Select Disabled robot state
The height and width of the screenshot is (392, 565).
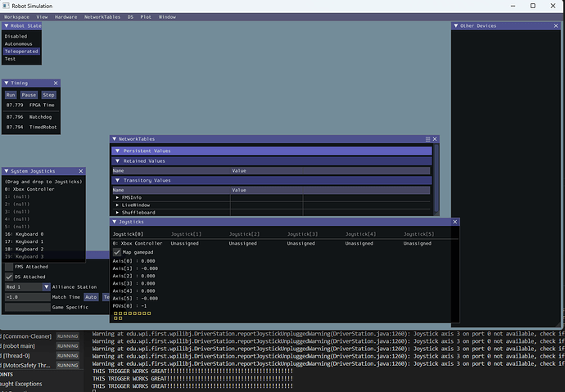pyautogui.click(x=21, y=36)
